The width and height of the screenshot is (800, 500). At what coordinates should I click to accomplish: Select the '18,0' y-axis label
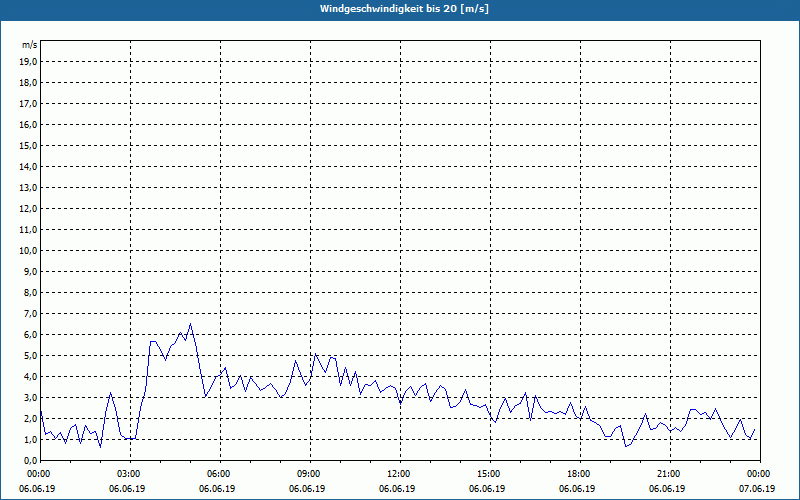[x=28, y=83]
